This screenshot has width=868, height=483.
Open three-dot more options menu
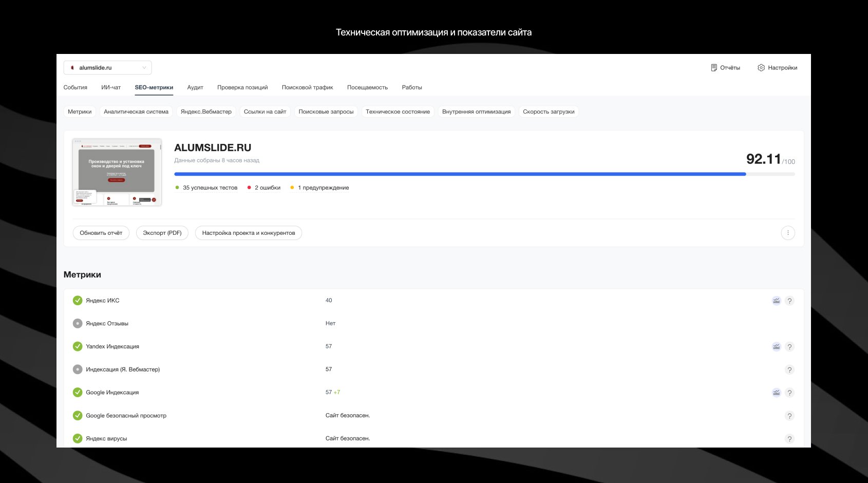pyautogui.click(x=788, y=233)
